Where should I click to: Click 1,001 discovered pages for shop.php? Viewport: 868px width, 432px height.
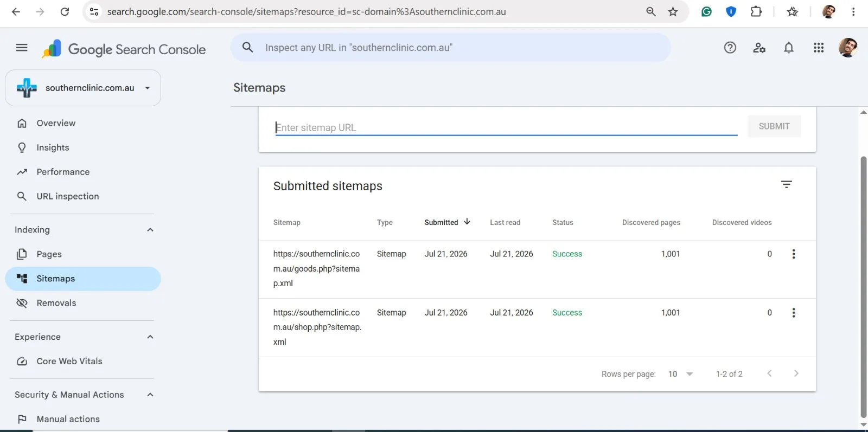pos(671,313)
